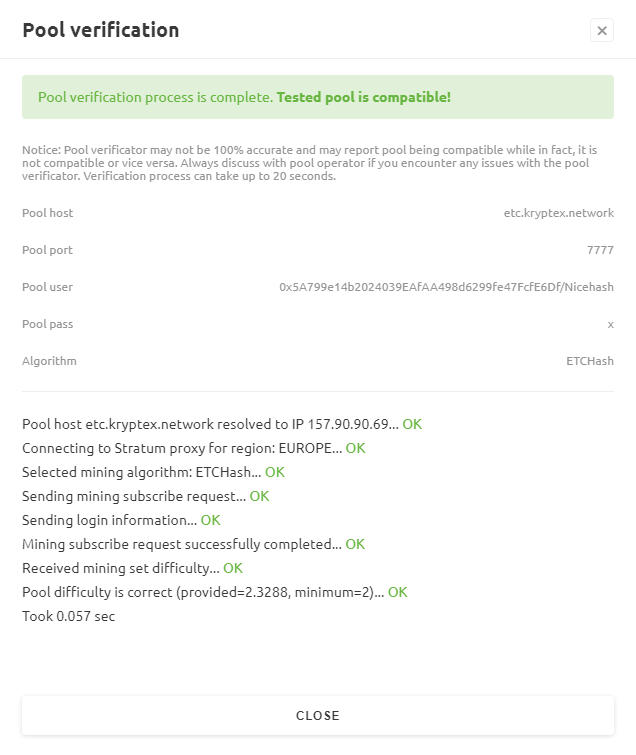Click the 'Received mining set difficulty' line
The image size is (636, 755).
coord(132,568)
